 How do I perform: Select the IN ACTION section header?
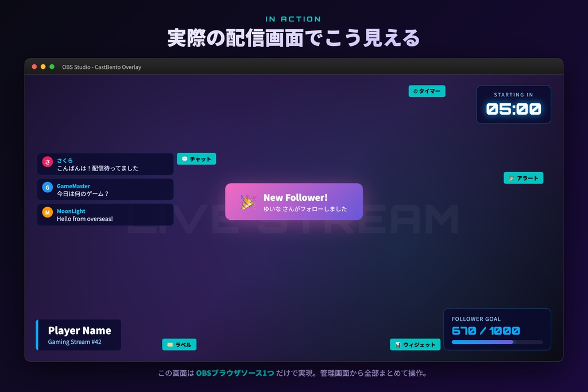(x=293, y=18)
